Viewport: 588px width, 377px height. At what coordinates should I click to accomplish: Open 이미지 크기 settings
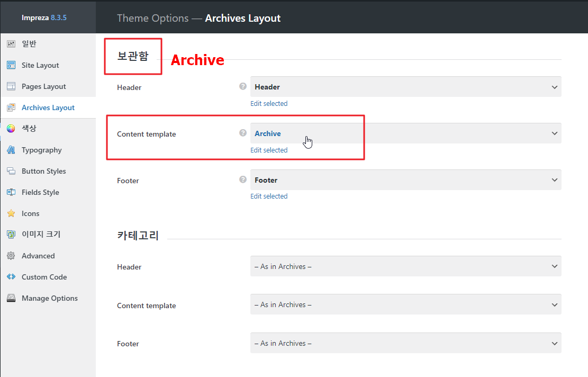(x=48, y=235)
